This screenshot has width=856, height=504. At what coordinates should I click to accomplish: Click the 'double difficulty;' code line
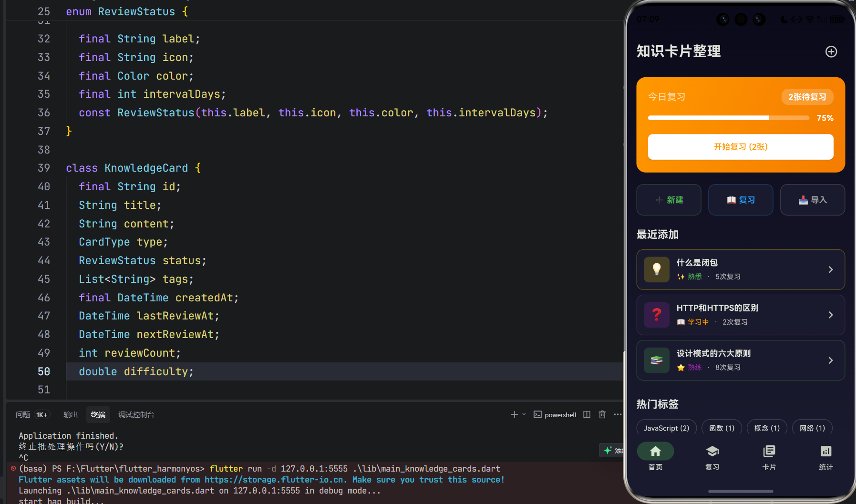tap(136, 371)
